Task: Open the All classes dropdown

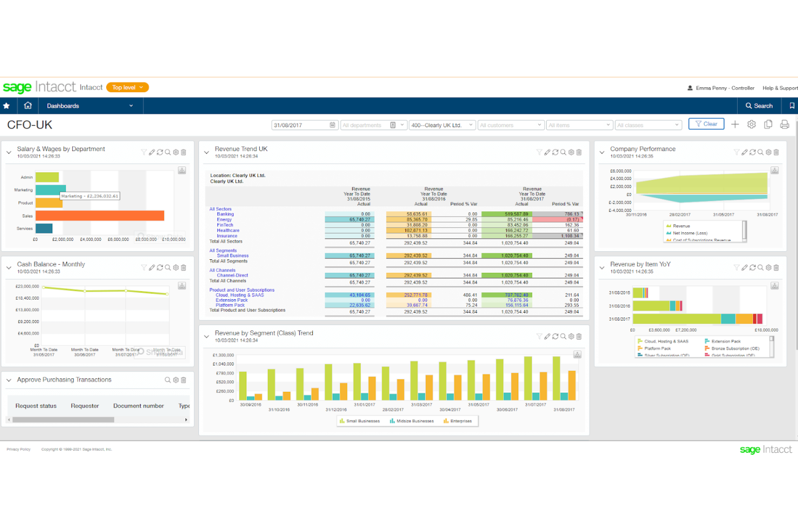Action: [649, 125]
